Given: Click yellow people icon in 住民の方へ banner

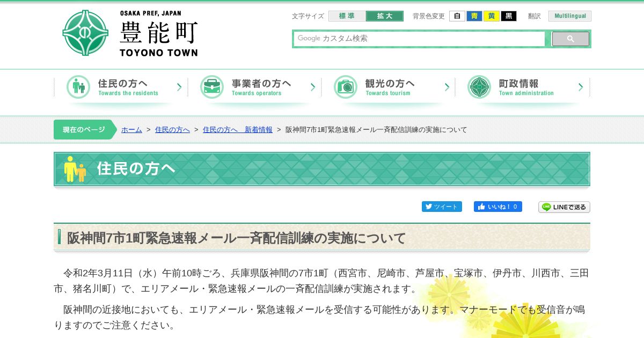Looking at the screenshot, I should [75, 169].
